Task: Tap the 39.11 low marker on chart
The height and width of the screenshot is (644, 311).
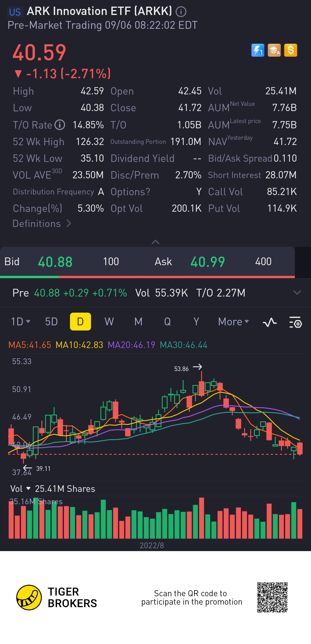Action: click(43, 469)
